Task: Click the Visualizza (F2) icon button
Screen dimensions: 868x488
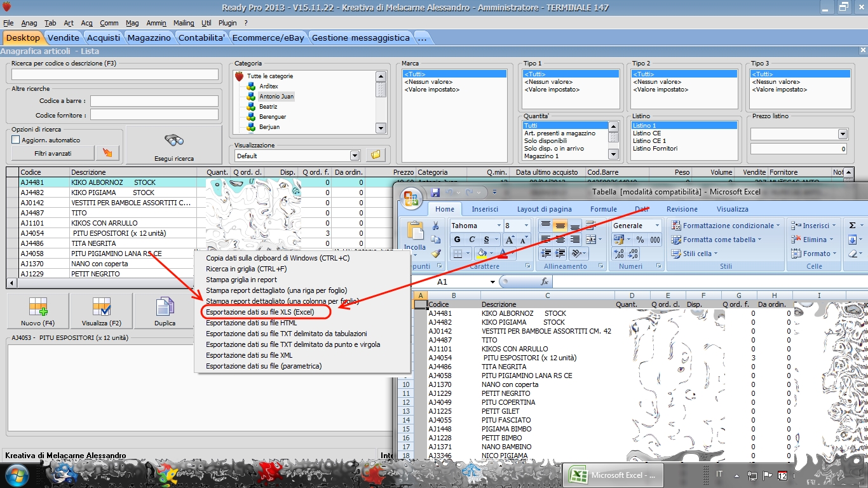Action: [101, 311]
